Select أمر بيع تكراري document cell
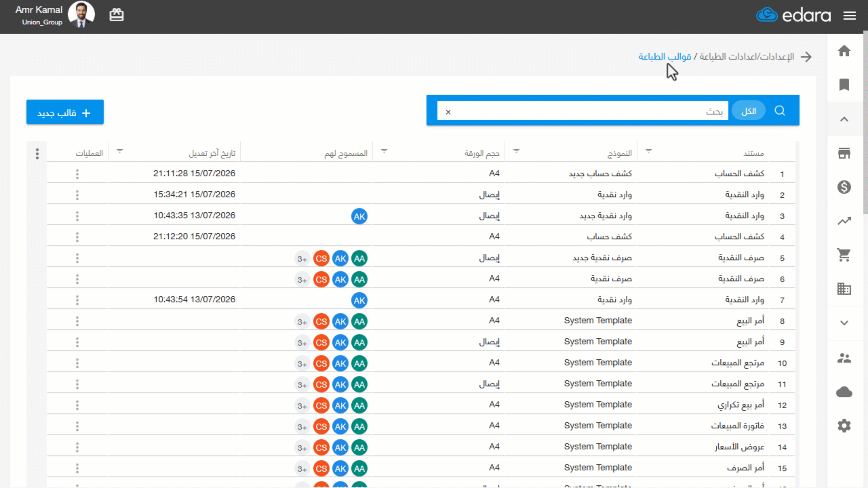The image size is (868, 488). point(741,405)
